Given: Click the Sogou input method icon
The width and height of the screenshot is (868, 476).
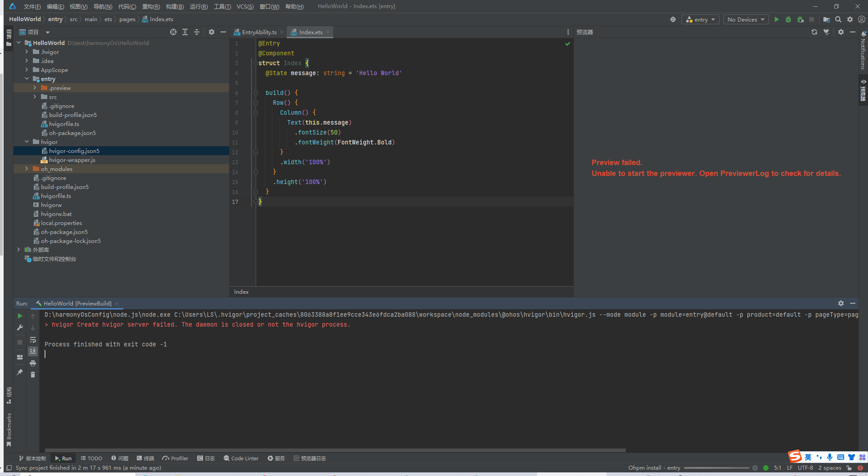Looking at the screenshot, I should 796,456.
